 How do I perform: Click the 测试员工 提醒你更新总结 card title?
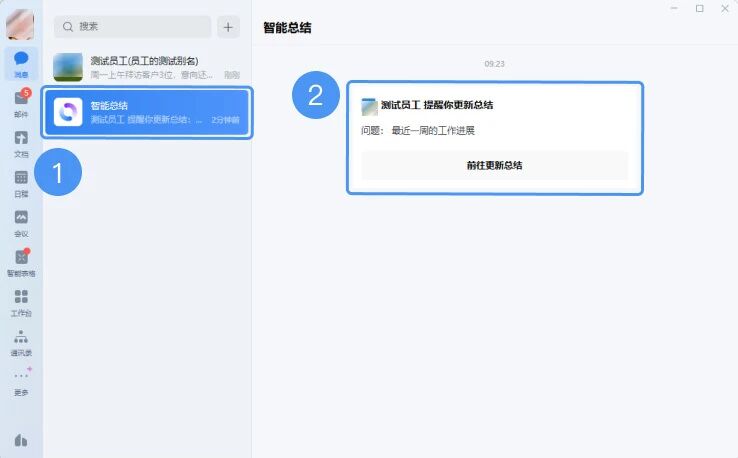pyautogui.click(x=436, y=105)
